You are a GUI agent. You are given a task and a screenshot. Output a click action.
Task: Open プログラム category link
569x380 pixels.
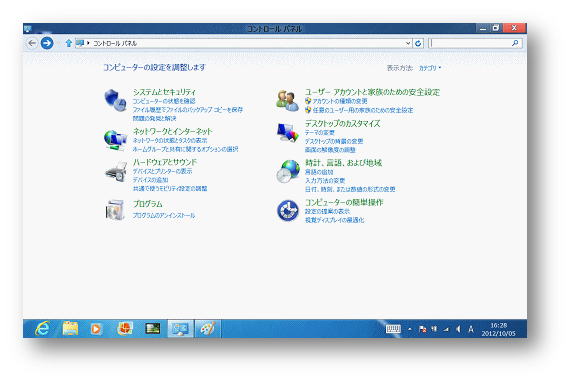pyautogui.click(x=147, y=204)
